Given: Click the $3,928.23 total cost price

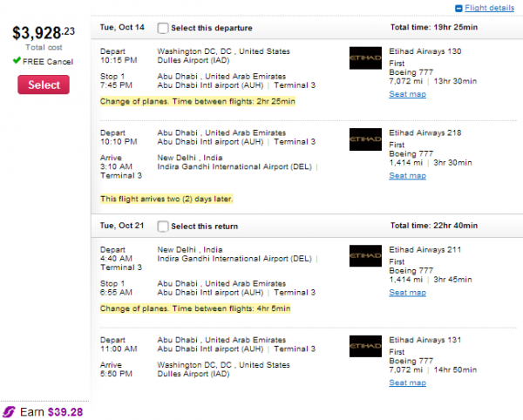Looking at the screenshot, I should point(44,33).
